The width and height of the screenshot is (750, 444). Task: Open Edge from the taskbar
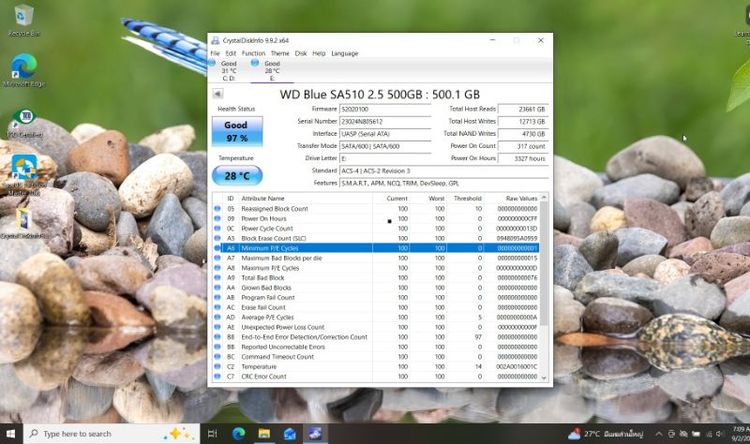[238, 433]
